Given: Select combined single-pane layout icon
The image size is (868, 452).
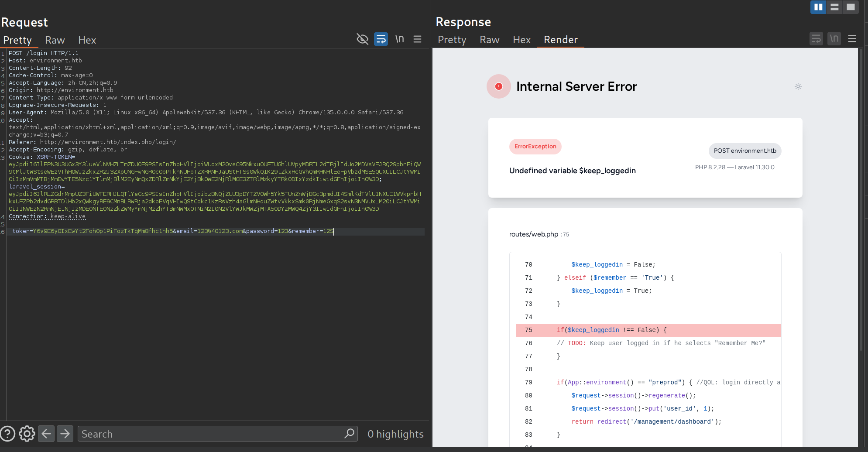Looking at the screenshot, I should click(x=851, y=7).
